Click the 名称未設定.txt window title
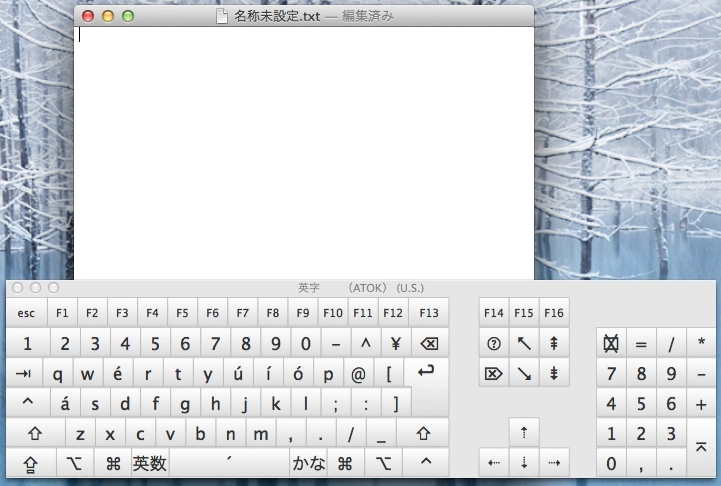The image size is (721, 486). (277, 16)
